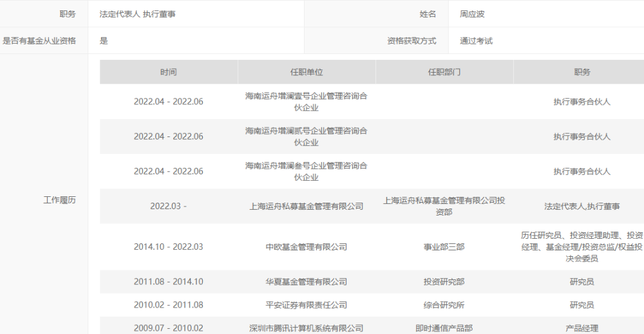Click the 任职单位 column header
This screenshot has height=334, width=644.
[307, 72]
